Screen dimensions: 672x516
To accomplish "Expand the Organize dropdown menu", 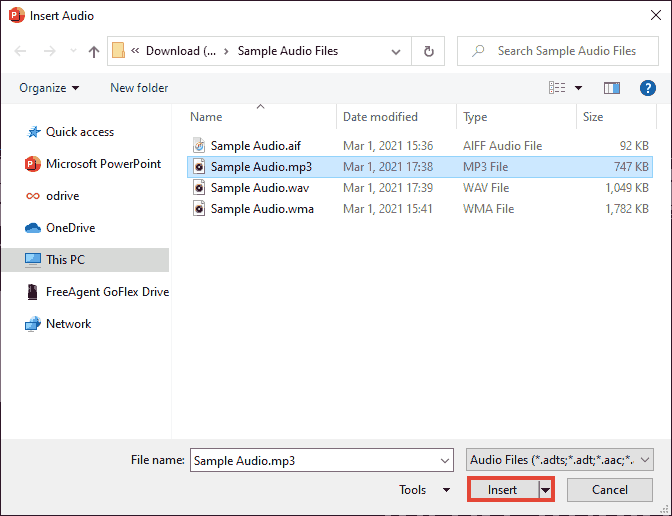I will tap(49, 88).
